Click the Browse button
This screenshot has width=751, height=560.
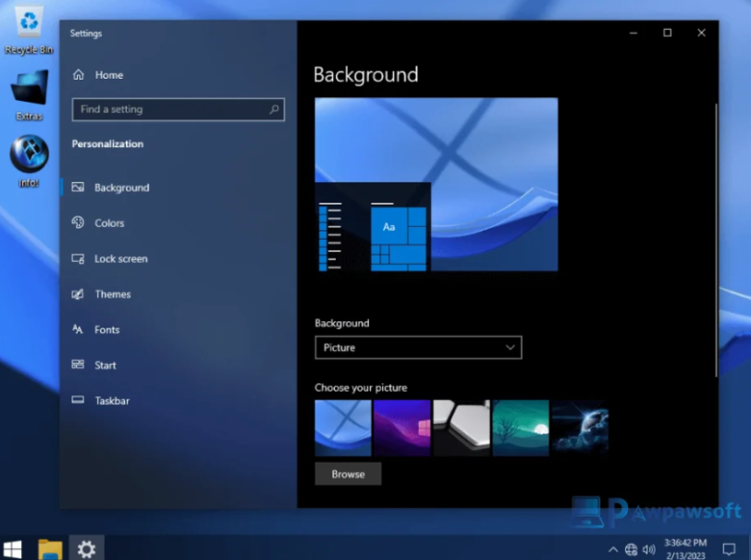[349, 473]
